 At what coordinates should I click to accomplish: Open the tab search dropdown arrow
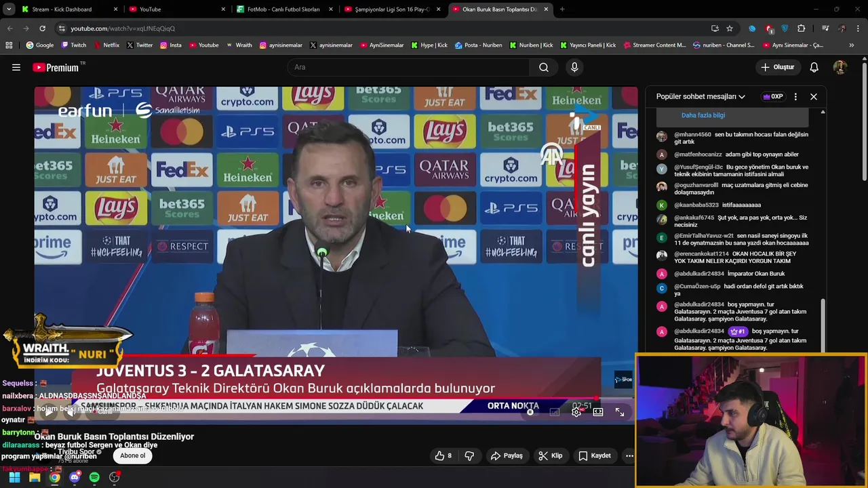[x=9, y=9]
